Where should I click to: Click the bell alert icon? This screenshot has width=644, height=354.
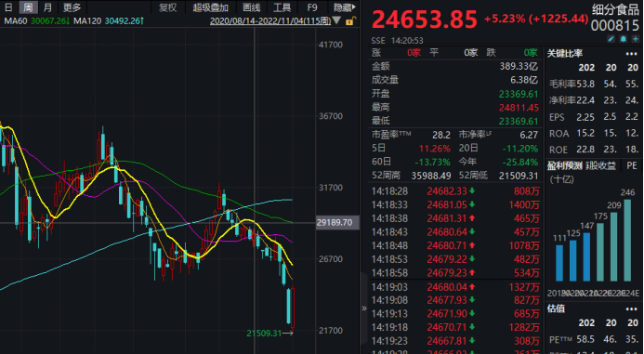624,39
